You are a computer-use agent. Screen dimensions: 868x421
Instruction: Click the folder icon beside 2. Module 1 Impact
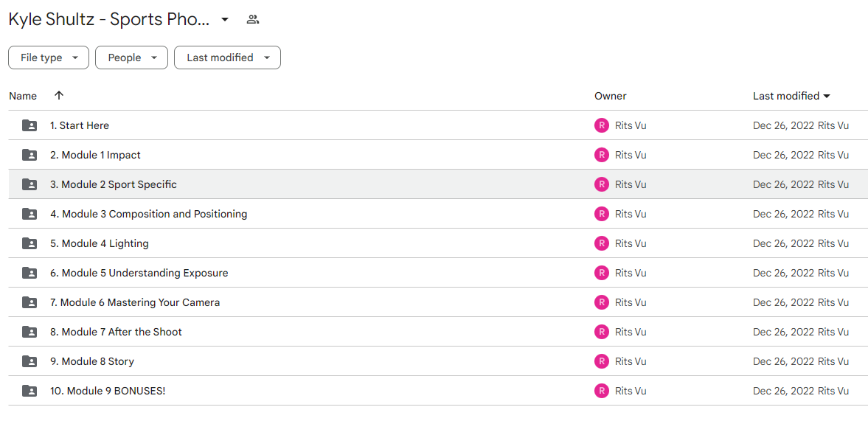(29, 155)
